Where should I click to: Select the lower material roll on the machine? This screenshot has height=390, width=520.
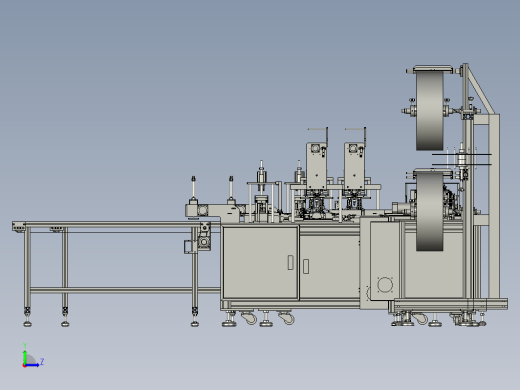[430, 211]
